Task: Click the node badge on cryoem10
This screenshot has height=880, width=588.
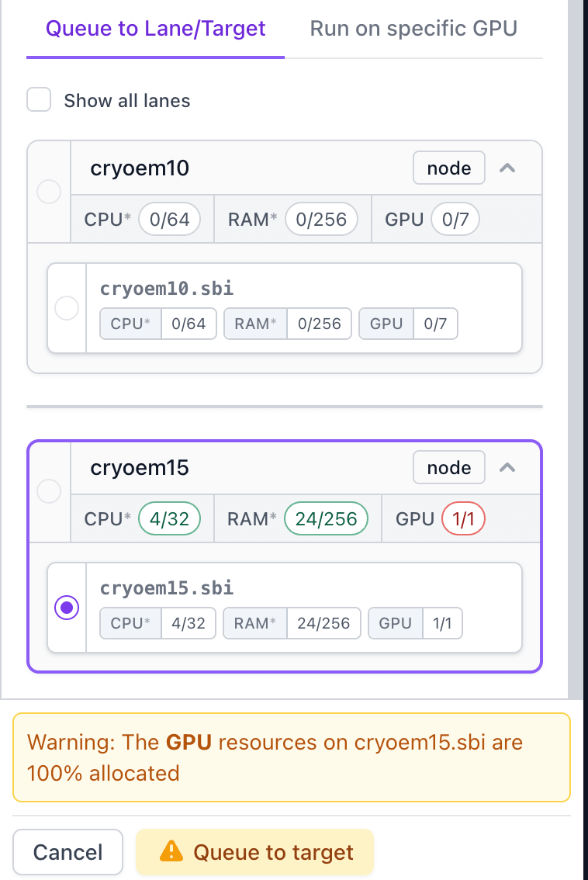Action: tap(449, 168)
